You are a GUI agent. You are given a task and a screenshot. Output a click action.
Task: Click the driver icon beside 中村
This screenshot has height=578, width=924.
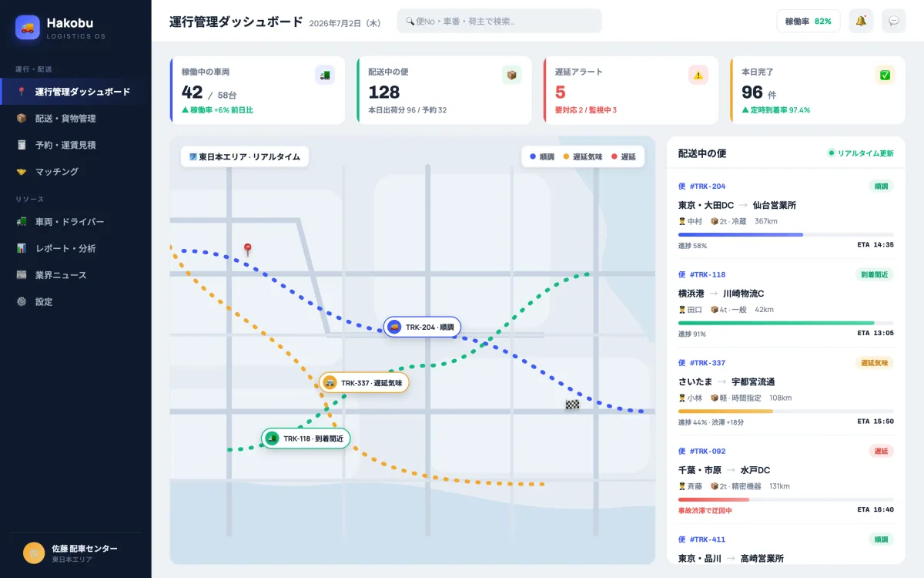682,221
